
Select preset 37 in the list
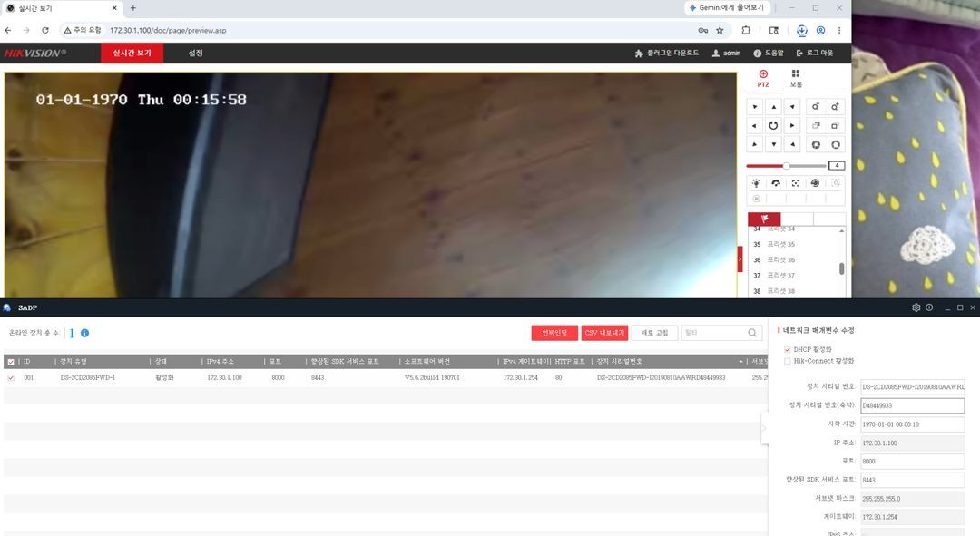pos(794,276)
